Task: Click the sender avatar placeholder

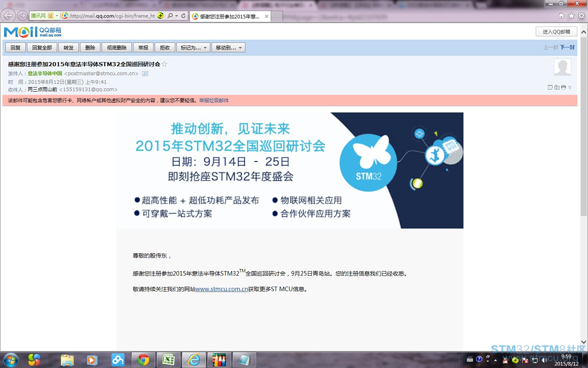Action: pyautogui.click(x=562, y=67)
